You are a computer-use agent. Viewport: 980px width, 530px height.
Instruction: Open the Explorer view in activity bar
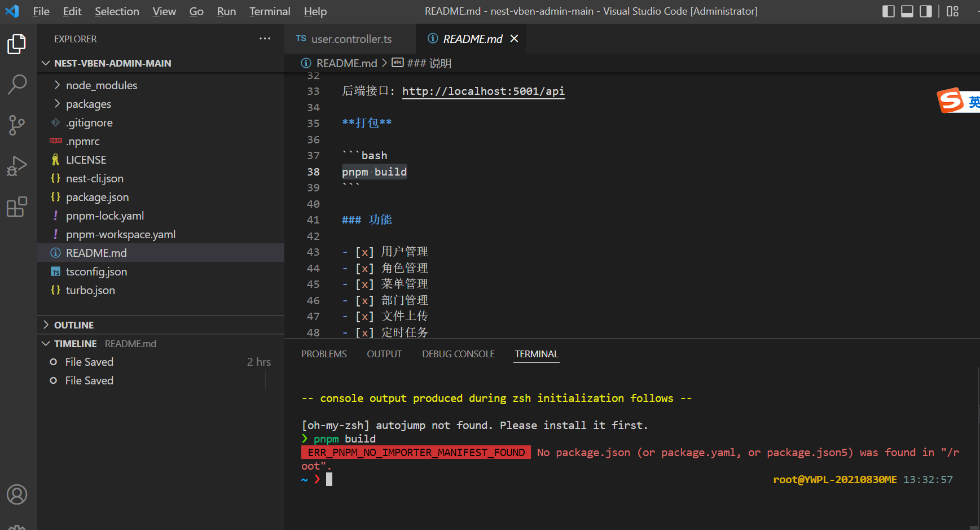coord(17,44)
